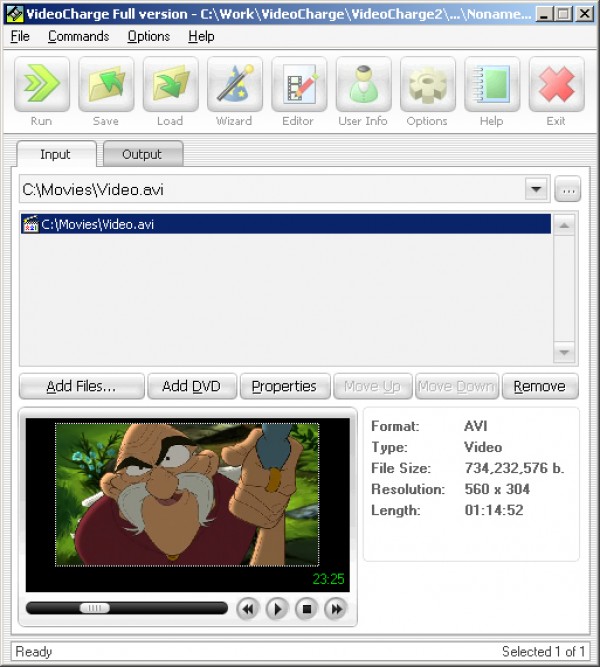Screen dimensions: 600x667
Task: Open the Help notebook icon
Action: [x=492, y=84]
